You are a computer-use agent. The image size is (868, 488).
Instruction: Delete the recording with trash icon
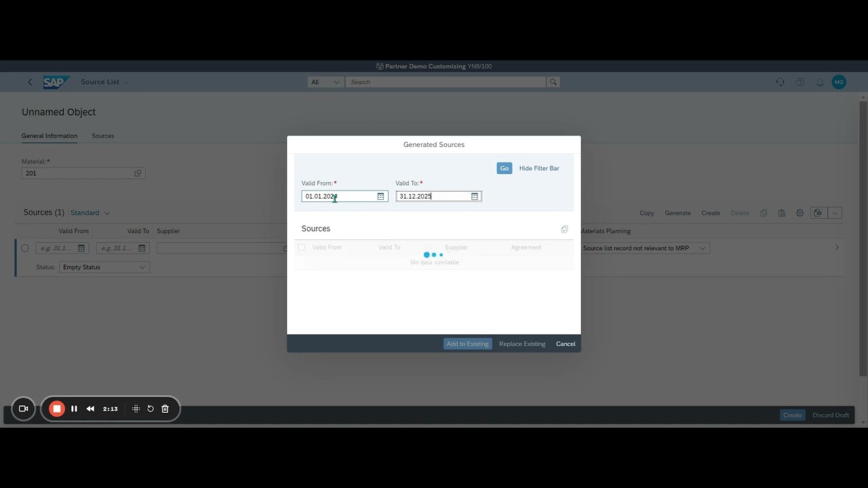[x=165, y=409]
